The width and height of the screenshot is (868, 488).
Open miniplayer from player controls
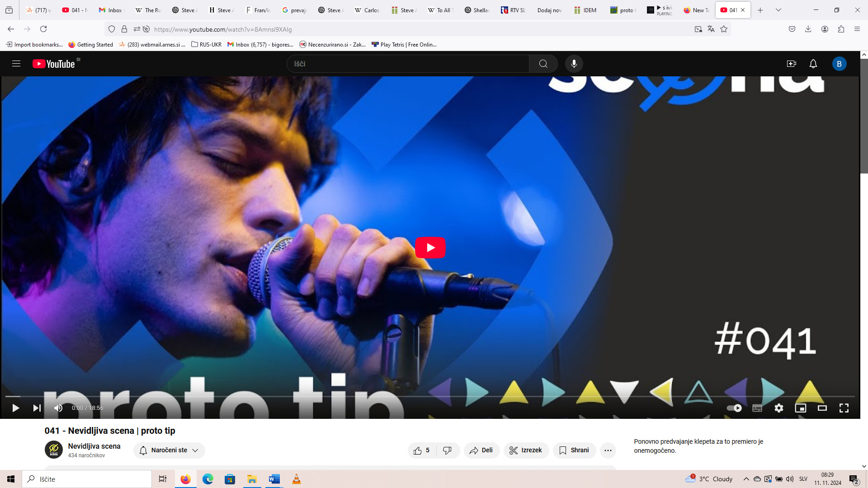point(800,408)
